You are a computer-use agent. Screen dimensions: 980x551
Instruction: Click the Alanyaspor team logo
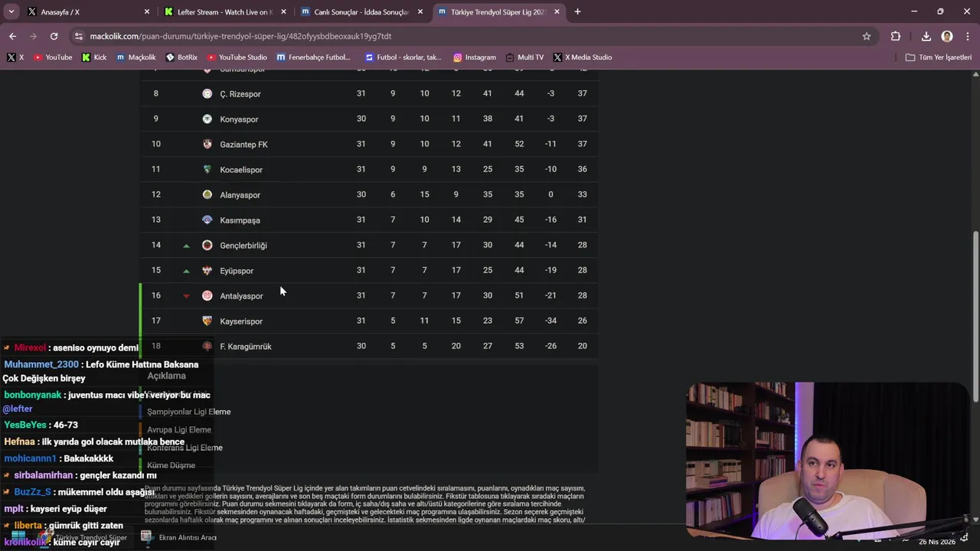(207, 194)
